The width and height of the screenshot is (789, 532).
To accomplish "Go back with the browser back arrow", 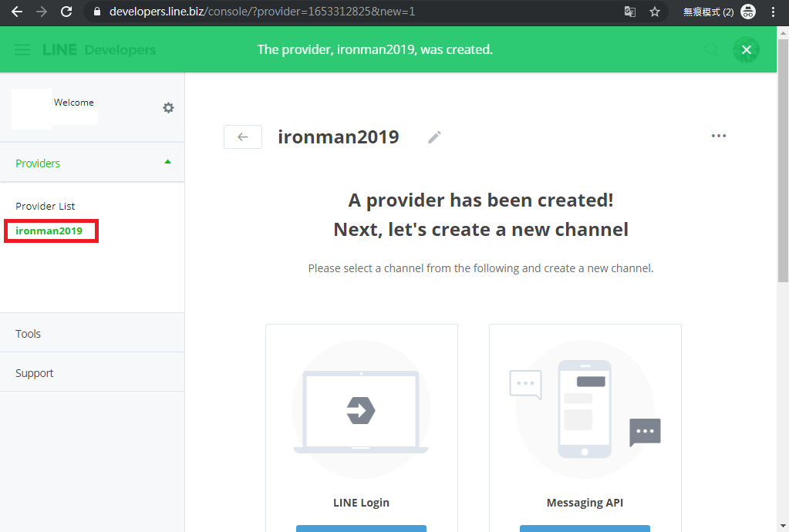I will pyautogui.click(x=17, y=12).
